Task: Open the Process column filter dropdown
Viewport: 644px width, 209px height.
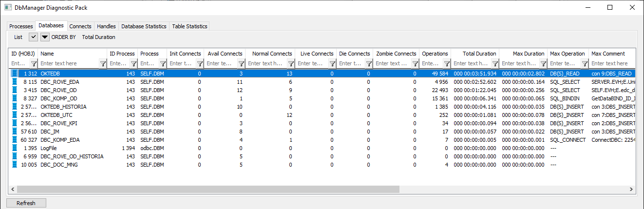Action: point(162,64)
